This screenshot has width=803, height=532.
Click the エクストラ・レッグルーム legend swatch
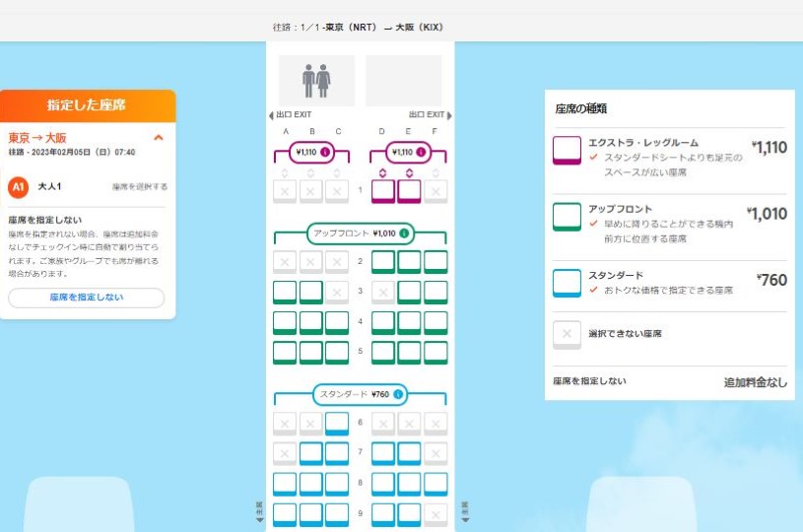click(x=567, y=150)
